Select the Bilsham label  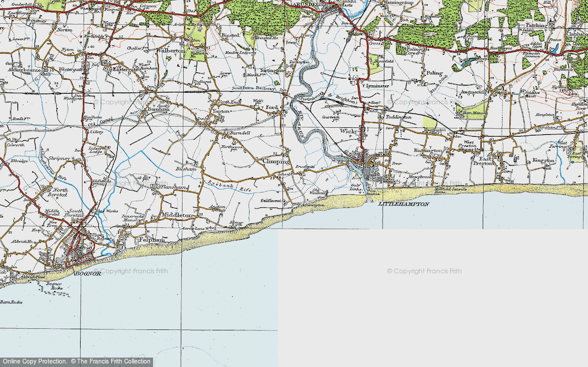pos(186,169)
